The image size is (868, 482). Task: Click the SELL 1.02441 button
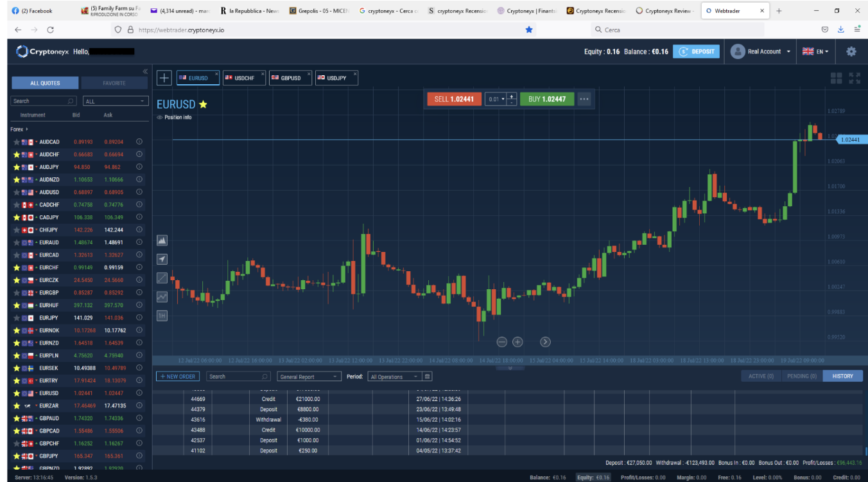(454, 99)
